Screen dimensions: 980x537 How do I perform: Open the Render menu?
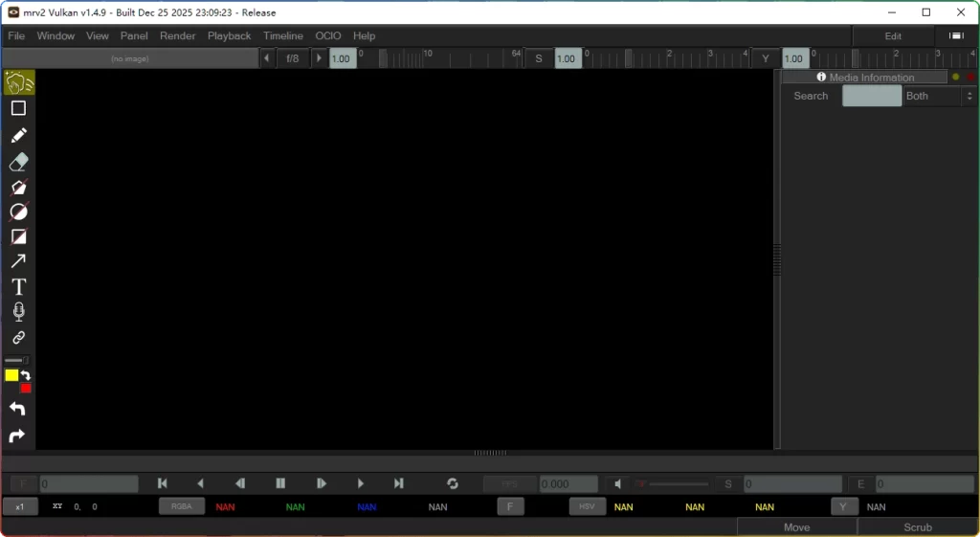click(177, 35)
